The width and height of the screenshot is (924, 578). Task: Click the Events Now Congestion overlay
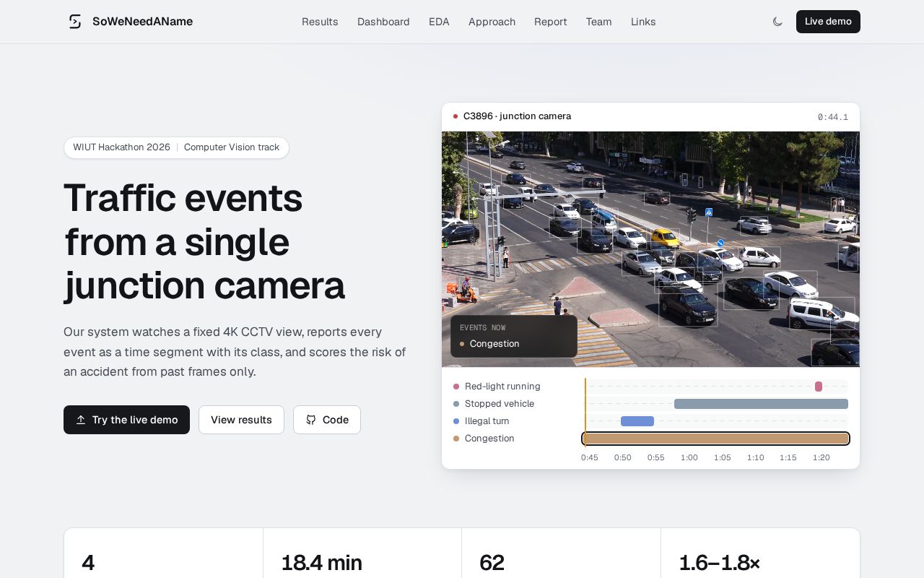click(x=514, y=336)
